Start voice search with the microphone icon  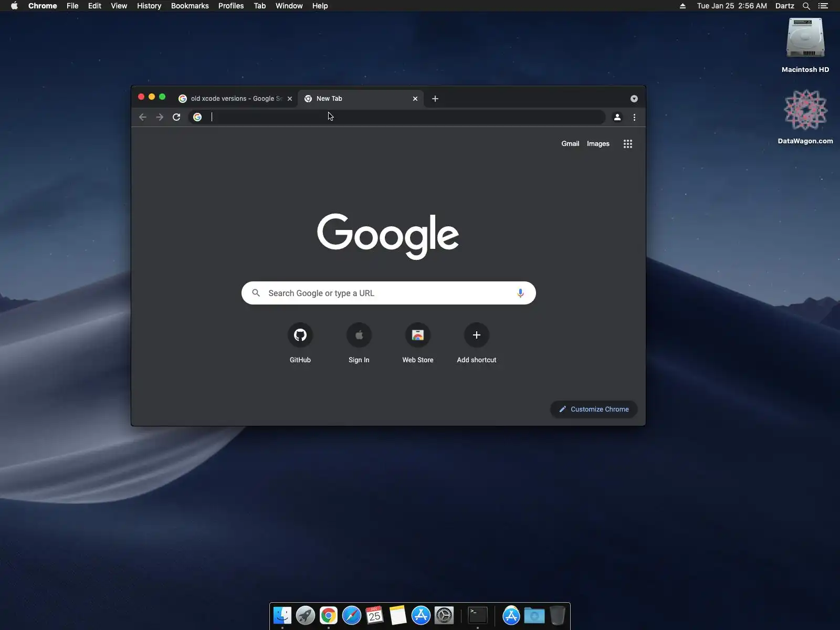[x=520, y=293]
